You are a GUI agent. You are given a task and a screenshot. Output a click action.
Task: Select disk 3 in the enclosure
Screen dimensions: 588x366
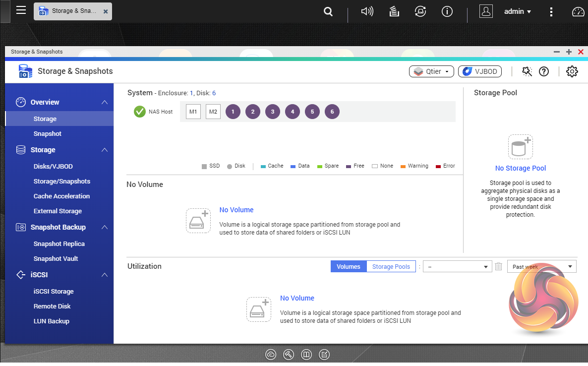click(273, 112)
